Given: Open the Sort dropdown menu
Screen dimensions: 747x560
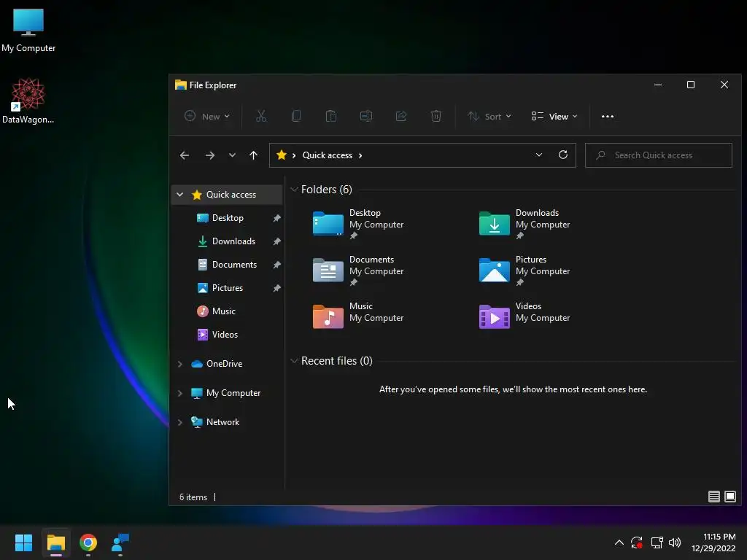Looking at the screenshot, I should tap(489, 116).
